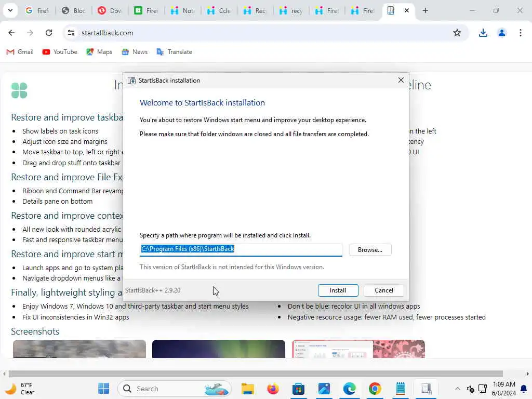Open File Explorer from taskbar
Screen dimensions: 532x399
click(x=248, y=389)
